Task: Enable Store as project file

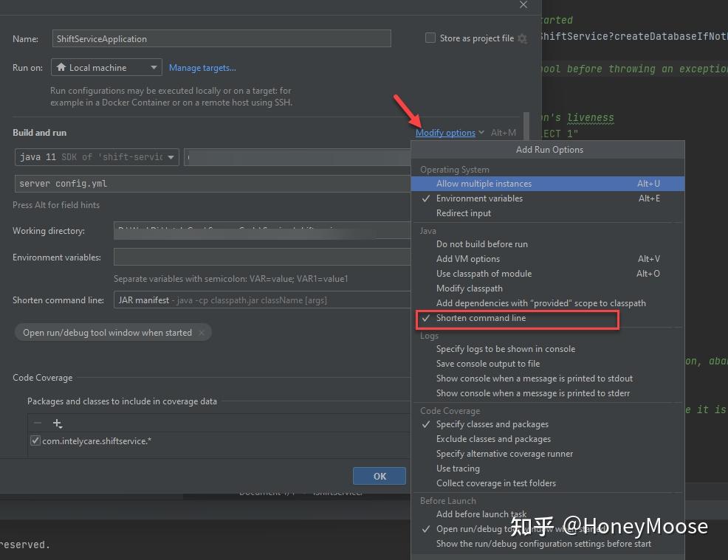Action: (430, 38)
